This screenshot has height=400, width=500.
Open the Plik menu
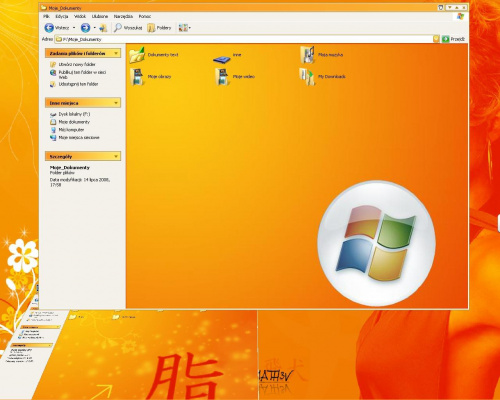[46, 16]
